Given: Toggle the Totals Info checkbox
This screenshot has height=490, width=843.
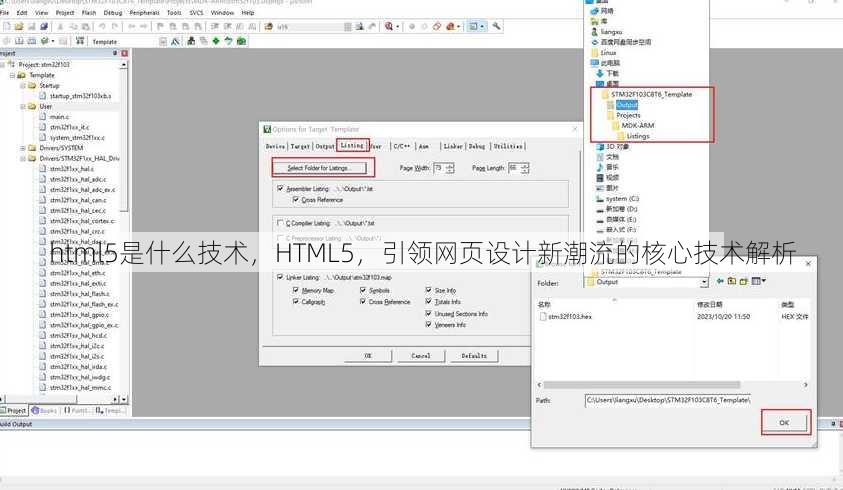Looking at the screenshot, I should click(428, 301).
